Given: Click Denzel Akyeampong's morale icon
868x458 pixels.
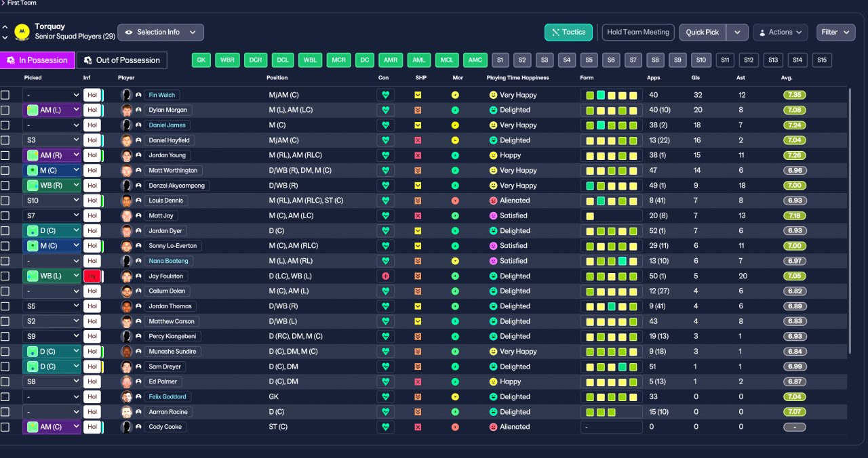Looking at the screenshot, I should click(455, 186).
